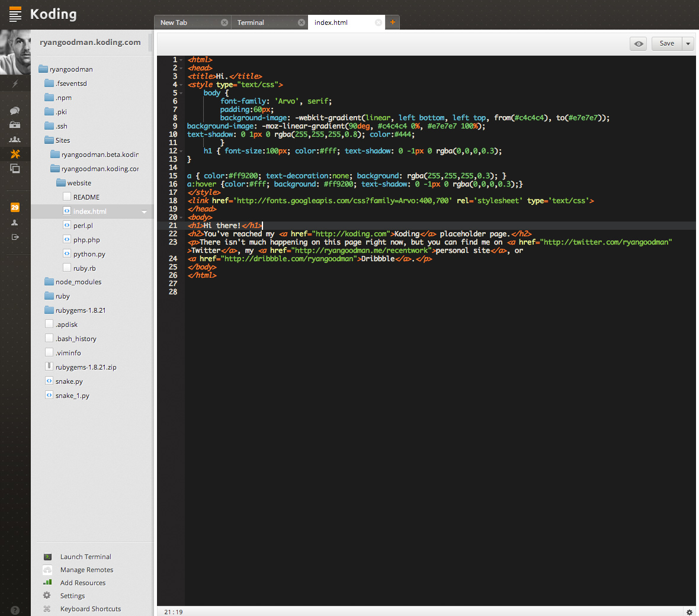Click the logout icon in sidebar
The height and width of the screenshot is (616, 699).
(15, 237)
